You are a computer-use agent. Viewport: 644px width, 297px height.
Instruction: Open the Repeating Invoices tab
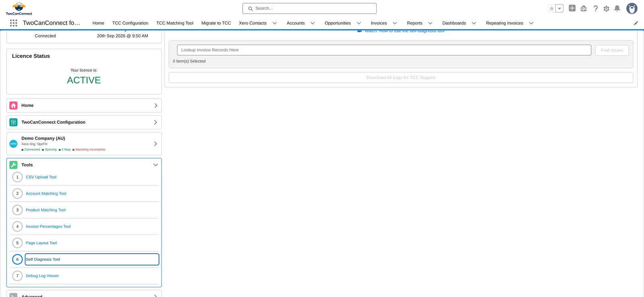505,23
